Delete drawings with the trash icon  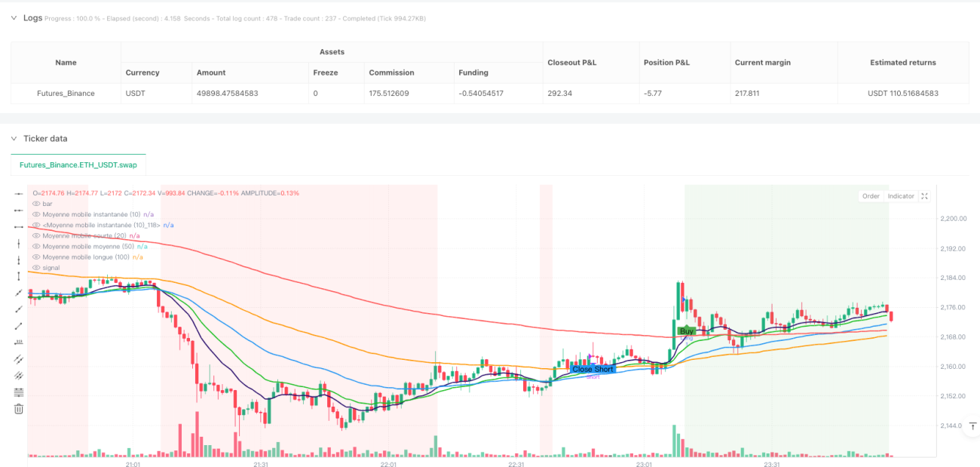19,409
